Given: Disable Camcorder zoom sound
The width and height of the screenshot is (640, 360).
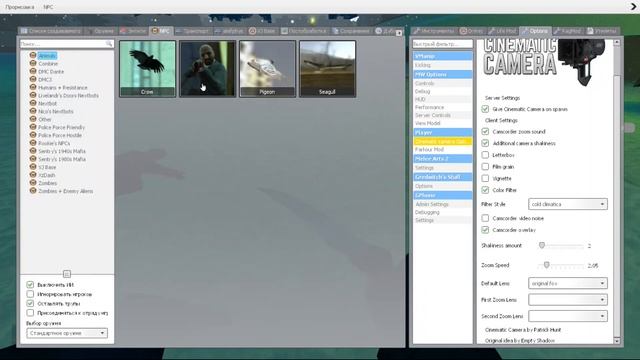Looking at the screenshot, I should coord(485,131).
